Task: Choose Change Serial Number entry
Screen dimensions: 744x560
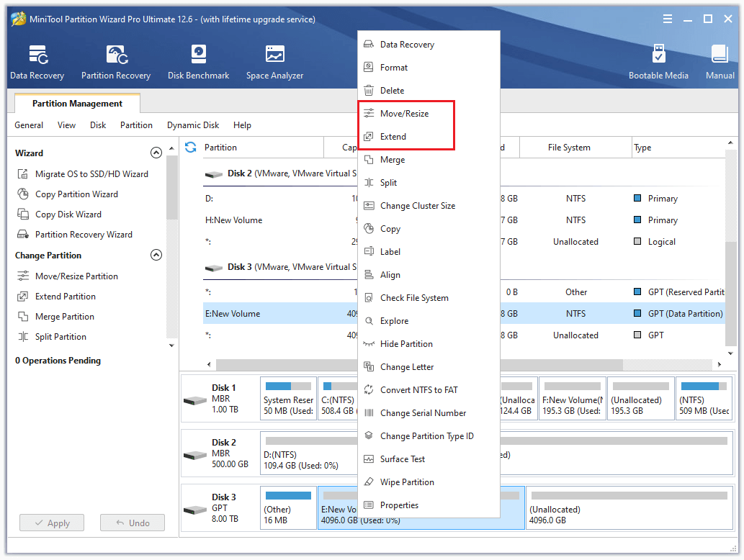Action: 429,413
